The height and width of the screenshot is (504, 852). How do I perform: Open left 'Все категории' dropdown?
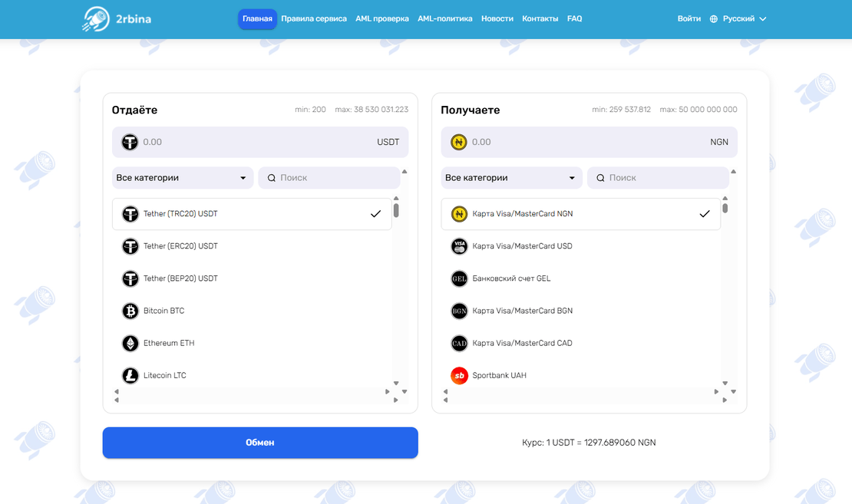182,178
